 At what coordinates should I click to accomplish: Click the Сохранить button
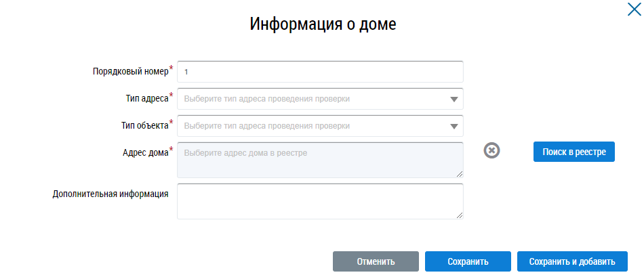[468, 261]
